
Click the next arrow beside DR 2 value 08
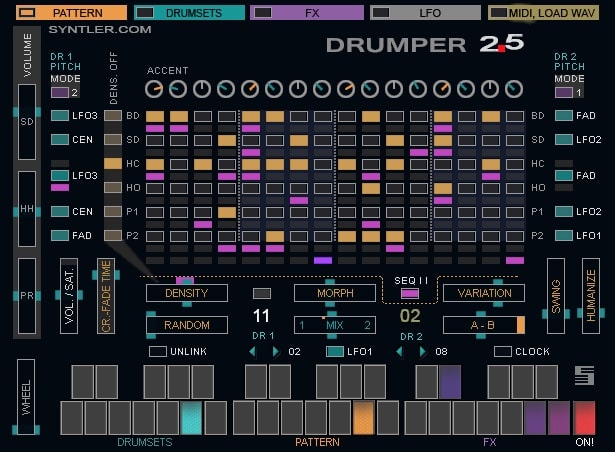422,352
